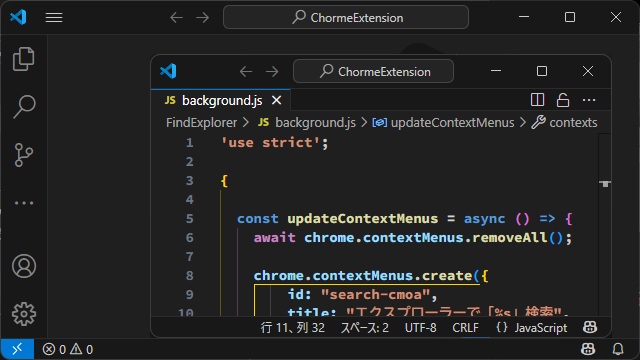Viewport: 640px width, 360px height.
Task: Open the Explorer view in activity bar
Action: [x=24, y=59]
